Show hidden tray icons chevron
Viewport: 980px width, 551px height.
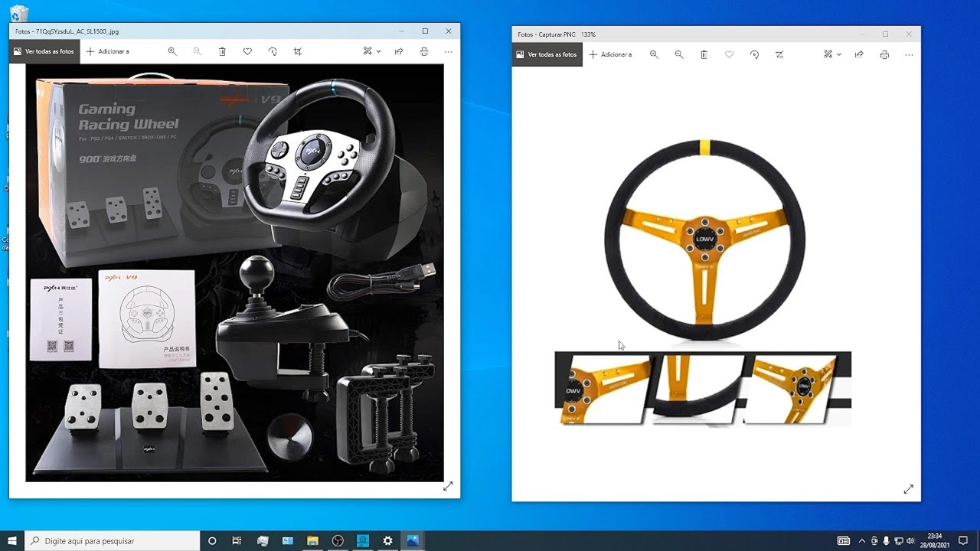coord(862,540)
